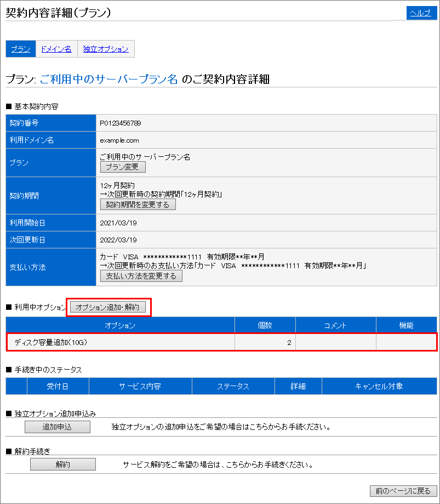Open オプション追加・解約 option management
Screen dimensions: 440x504
pyautogui.click(x=109, y=307)
